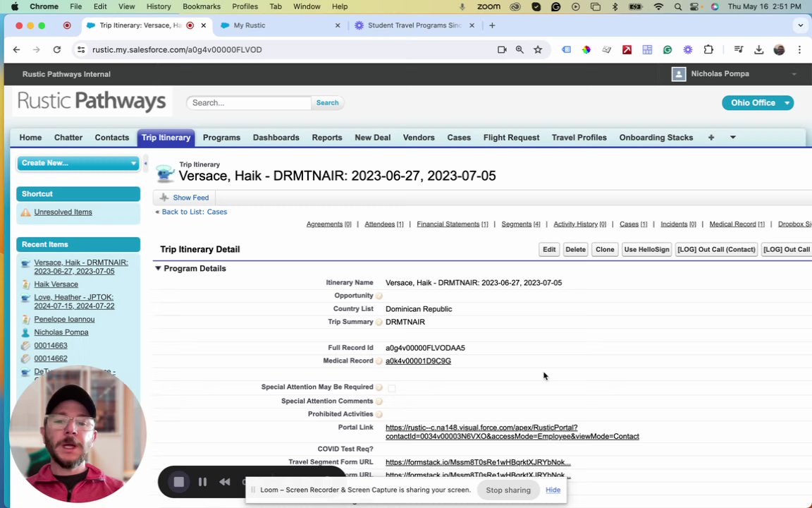Screen dimensions: 812x508
Task: Open History menu in menu bar
Action: point(159,7)
